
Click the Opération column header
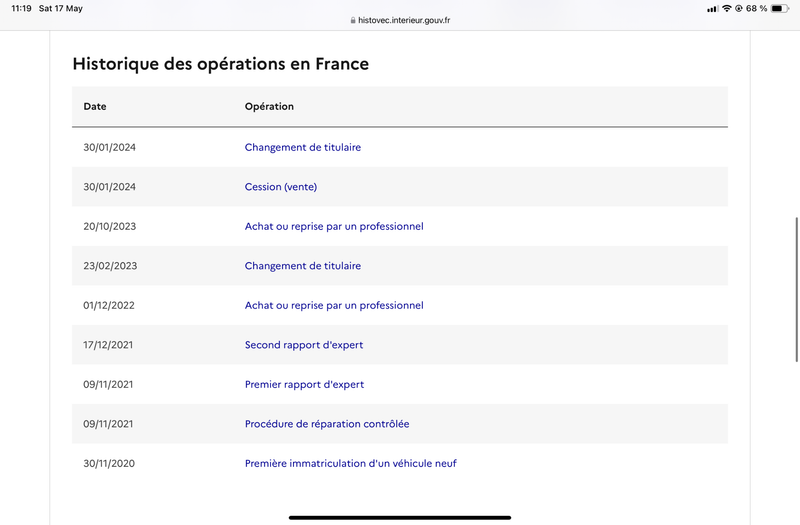point(269,107)
